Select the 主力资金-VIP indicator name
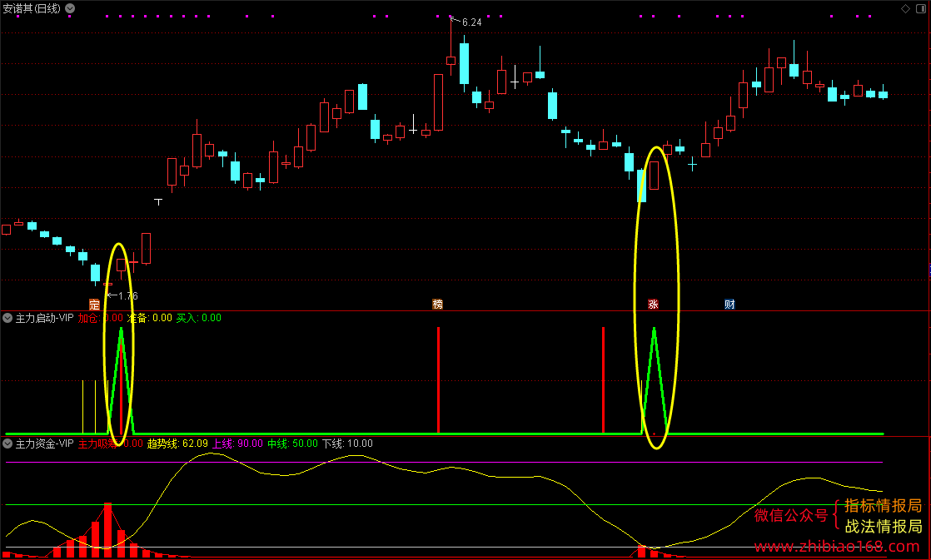The width and height of the screenshot is (931, 560). (x=44, y=444)
